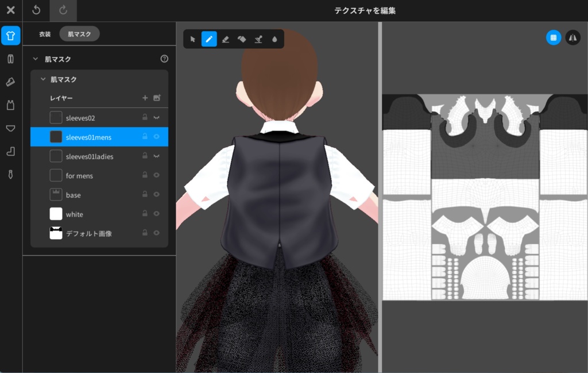Select the for mens layer name
The image size is (588, 373).
click(79, 176)
